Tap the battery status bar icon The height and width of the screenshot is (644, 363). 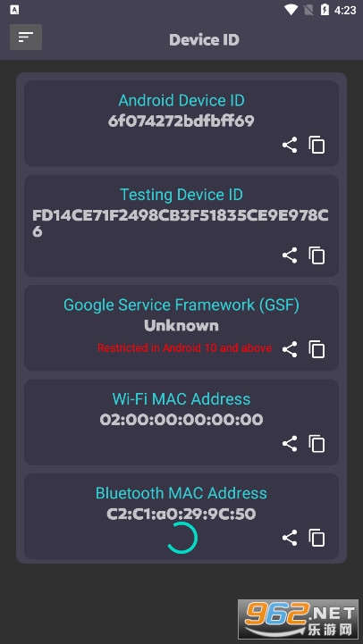(x=325, y=10)
